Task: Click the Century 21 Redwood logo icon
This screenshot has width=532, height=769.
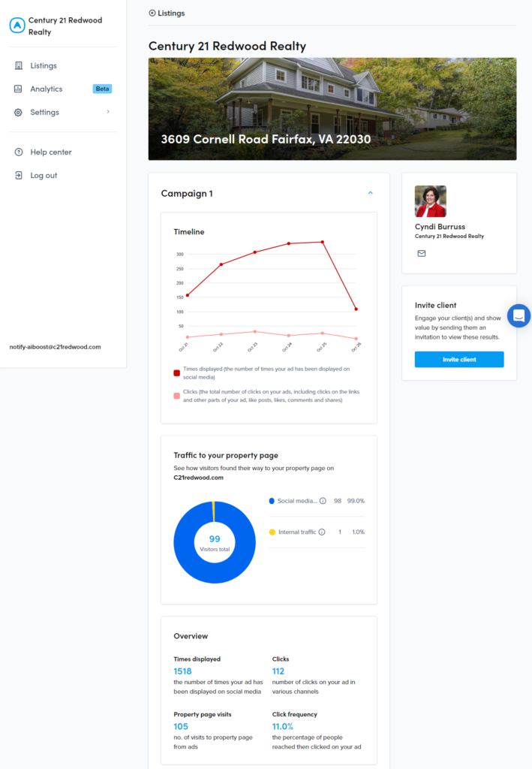Action: coord(17,26)
